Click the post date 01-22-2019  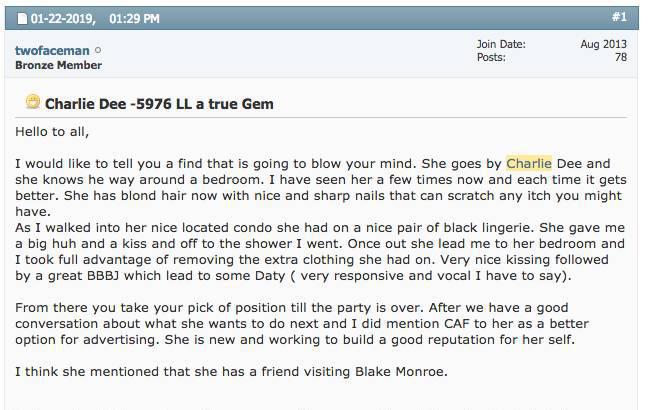(x=63, y=19)
